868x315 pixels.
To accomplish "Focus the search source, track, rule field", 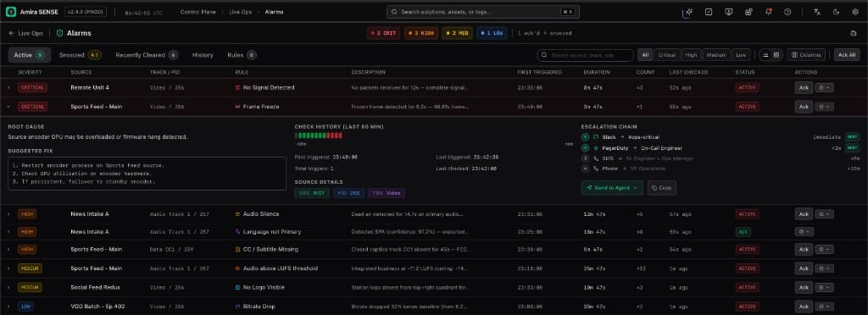I will pyautogui.click(x=585, y=55).
